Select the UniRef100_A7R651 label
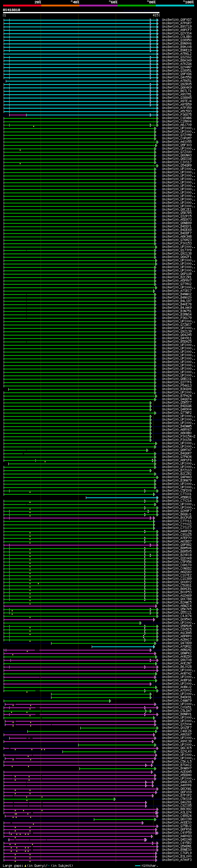 (176, 81)
